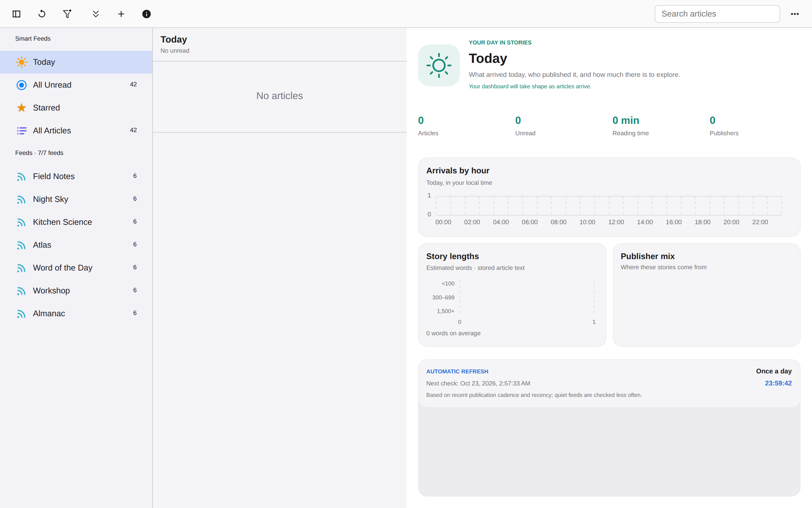
Task: Click the Arrivals by hour heading
Action: [458, 171]
